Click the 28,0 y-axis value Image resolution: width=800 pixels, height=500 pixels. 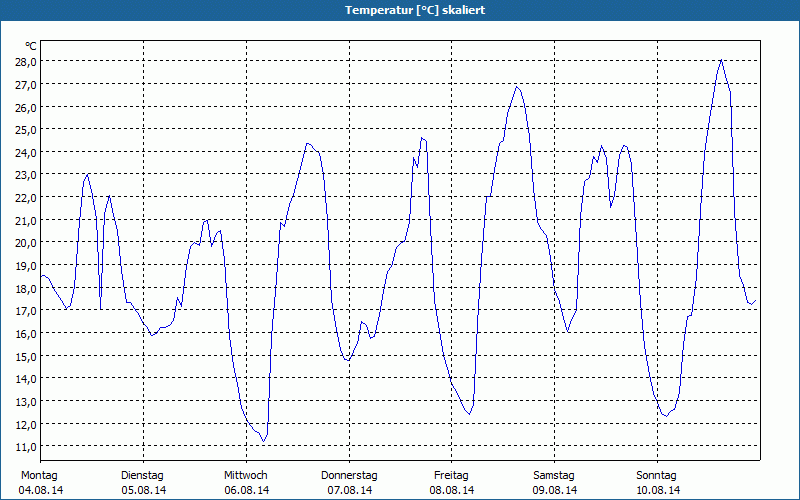pyautogui.click(x=27, y=62)
